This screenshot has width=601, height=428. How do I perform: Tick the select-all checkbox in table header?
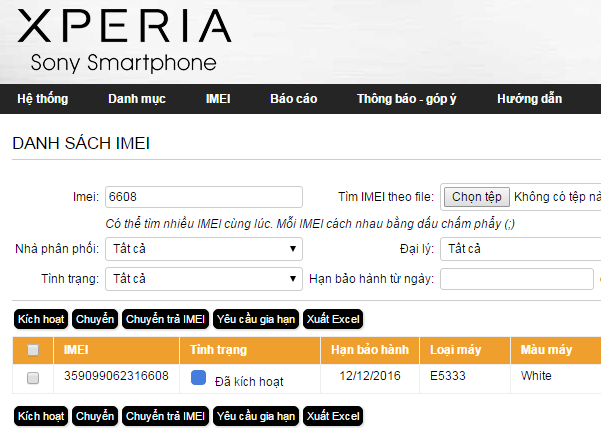(33, 350)
